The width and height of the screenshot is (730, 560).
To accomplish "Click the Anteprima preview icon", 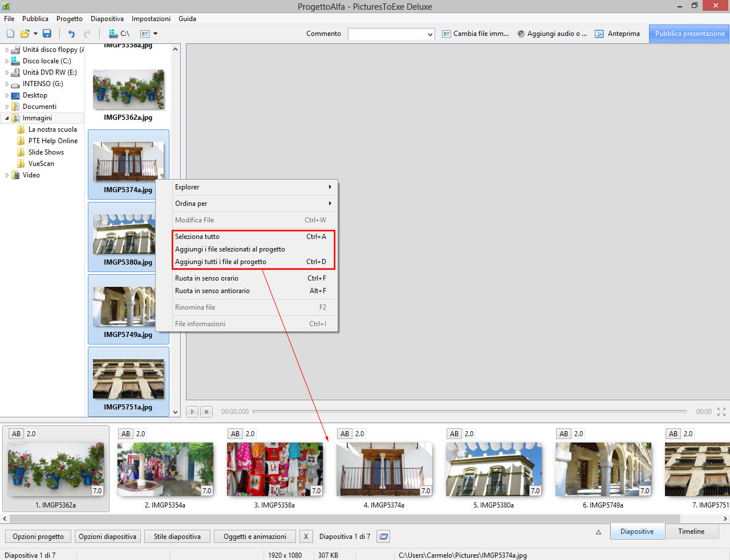I will pyautogui.click(x=599, y=34).
